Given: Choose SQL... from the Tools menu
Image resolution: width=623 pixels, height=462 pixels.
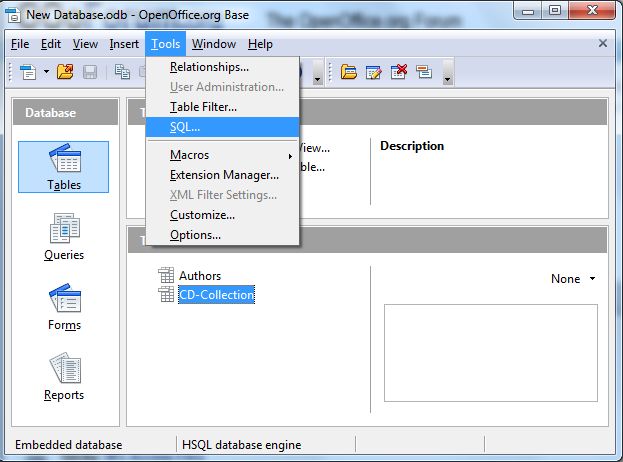Looking at the screenshot, I should click(x=222, y=127).
